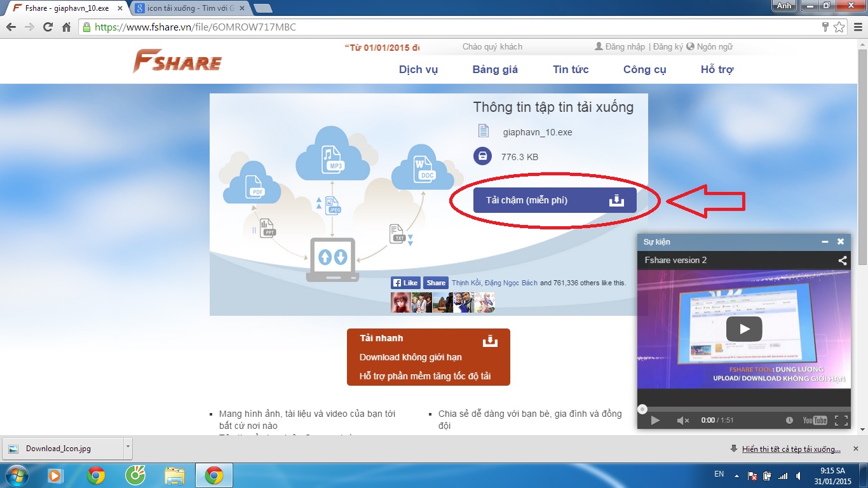The width and height of the screenshot is (868, 488).
Task: Open Công cụ menu
Action: click(644, 70)
